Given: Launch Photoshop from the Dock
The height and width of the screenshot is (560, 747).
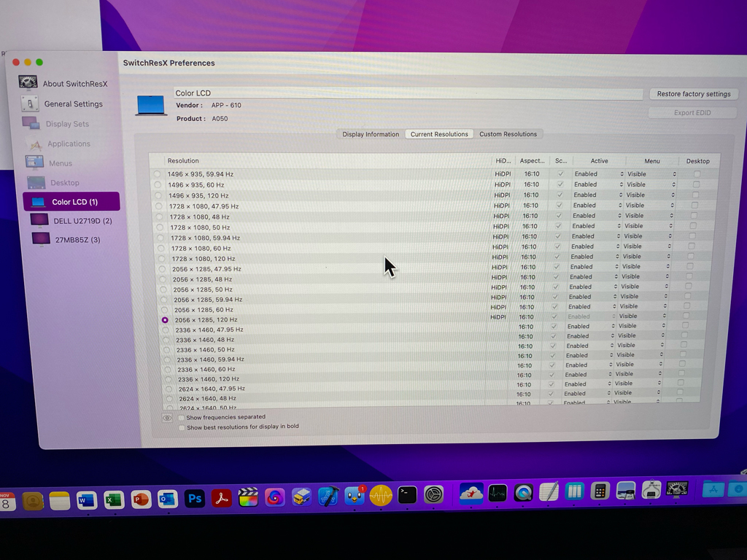Looking at the screenshot, I should (x=195, y=499).
